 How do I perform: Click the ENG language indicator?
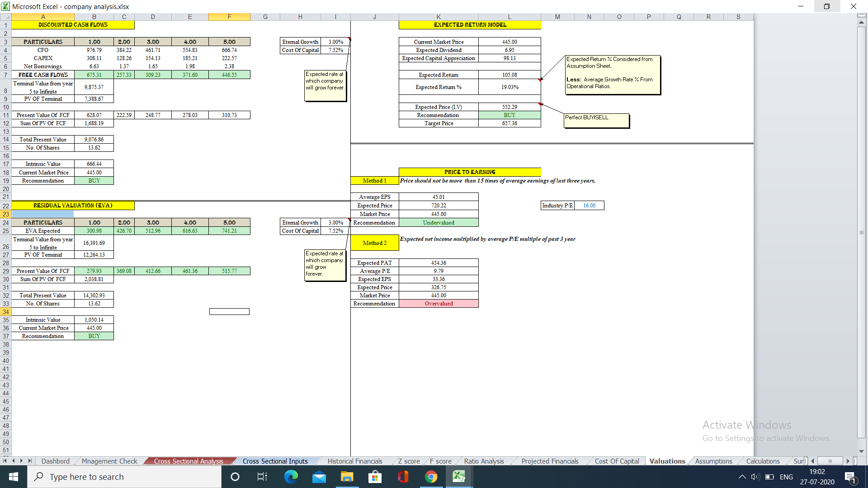tap(786, 477)
